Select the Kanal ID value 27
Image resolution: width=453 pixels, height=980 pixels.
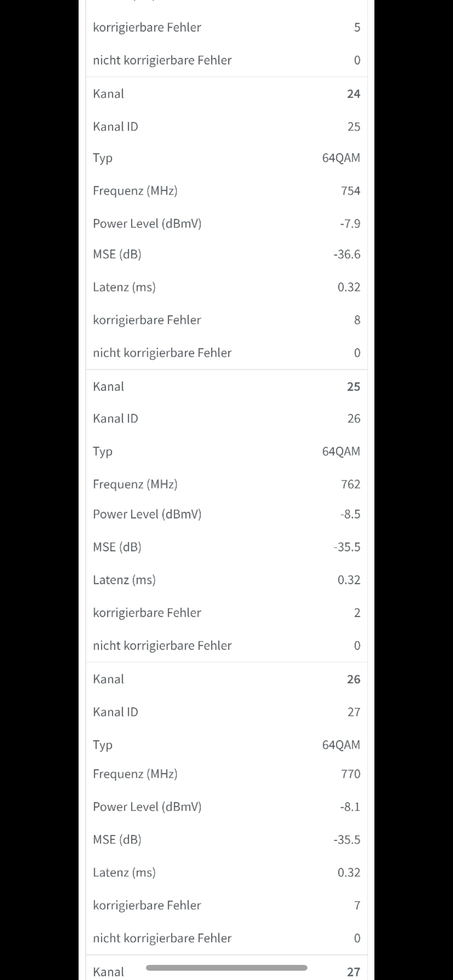click(x=353, y=712)
